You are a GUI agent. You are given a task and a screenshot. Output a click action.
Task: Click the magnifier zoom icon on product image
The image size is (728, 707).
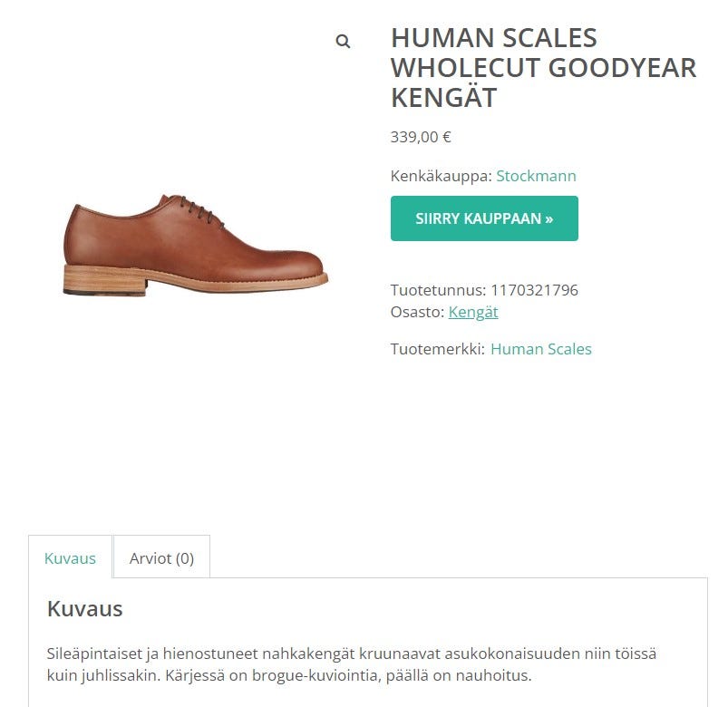click(343, 41)
